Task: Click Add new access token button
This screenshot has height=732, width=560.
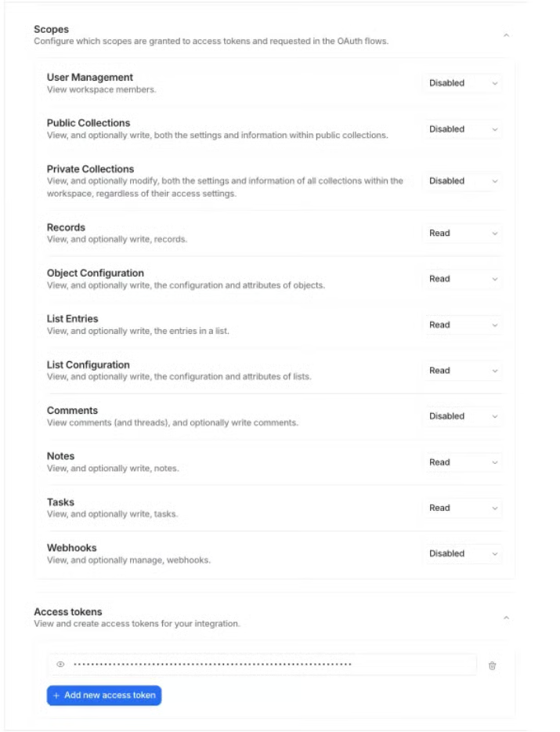Action: tap(104, 695)
